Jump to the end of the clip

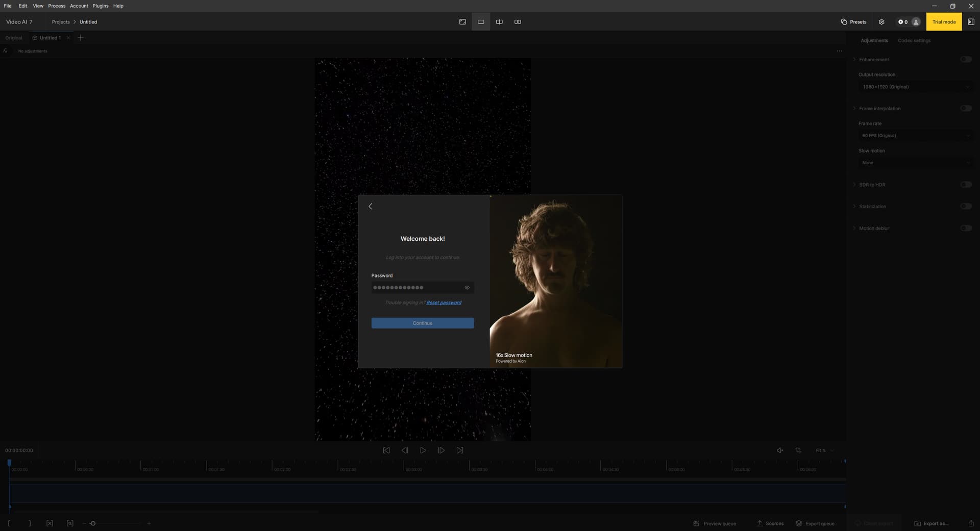[x=460, y=450]
